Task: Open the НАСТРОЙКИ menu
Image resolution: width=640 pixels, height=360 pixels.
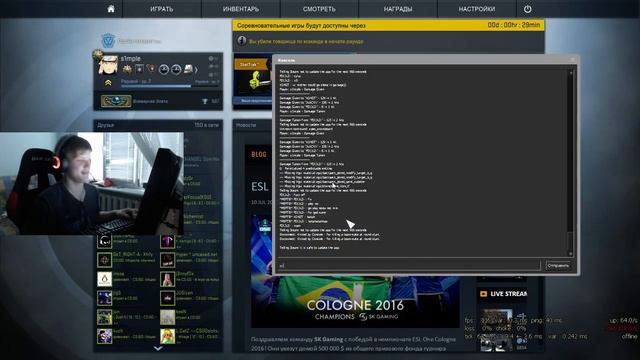Action: click(x=476, y=9)
